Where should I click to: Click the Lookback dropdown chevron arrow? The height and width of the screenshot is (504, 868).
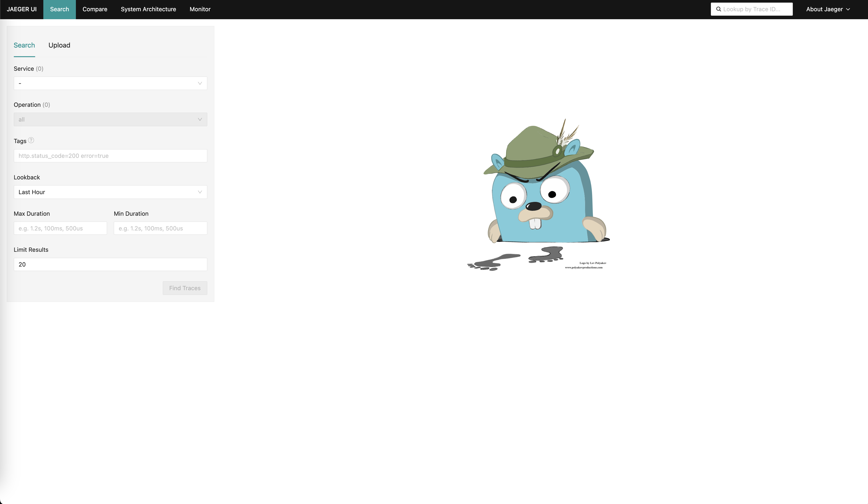pyautogui.click(x=200, y=192)
